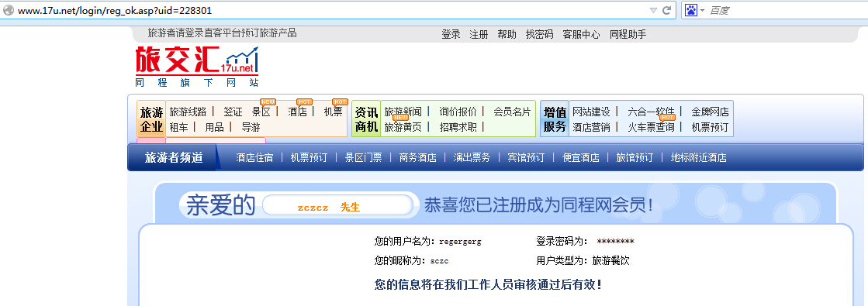Click the NEW badge on 旅游黄页
The height and width of the screenshot is (306, 868).
pos(401,117)
